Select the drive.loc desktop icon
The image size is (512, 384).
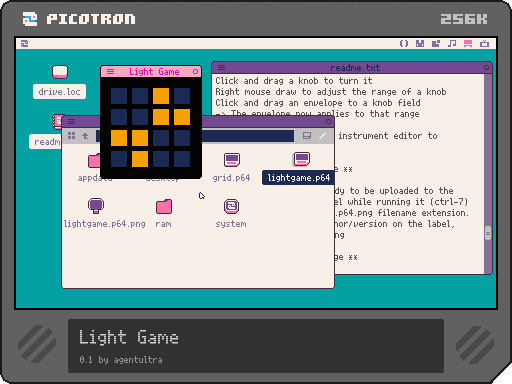pos(60,72)
